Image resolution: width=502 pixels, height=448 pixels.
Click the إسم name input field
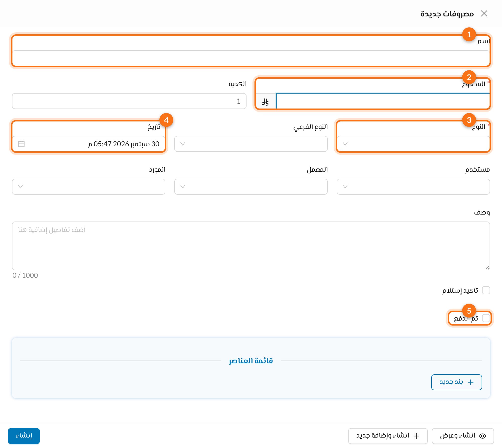pos(251,58)
